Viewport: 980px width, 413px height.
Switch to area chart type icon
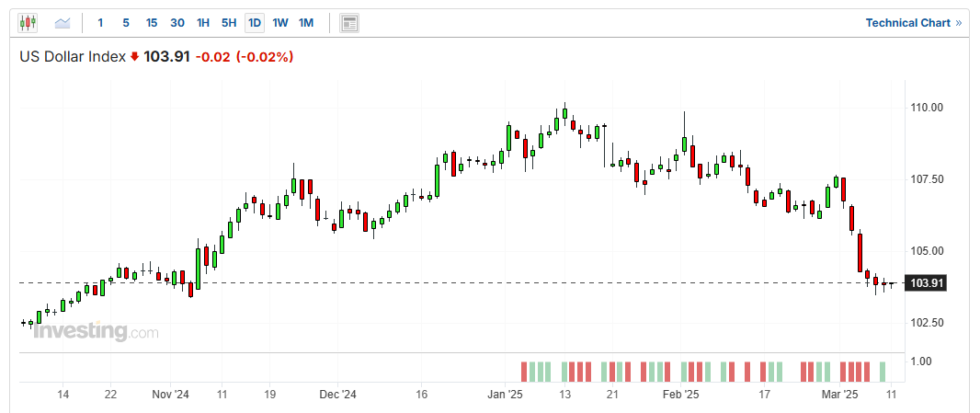(x=63, y=23)
